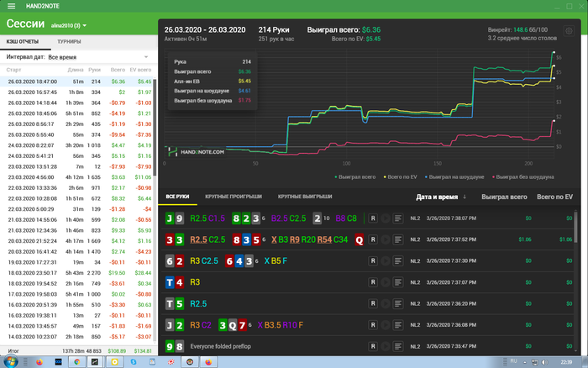The image size is (588, 368).
Task: Open the hamburger main menu
Action: pos(11,6)
